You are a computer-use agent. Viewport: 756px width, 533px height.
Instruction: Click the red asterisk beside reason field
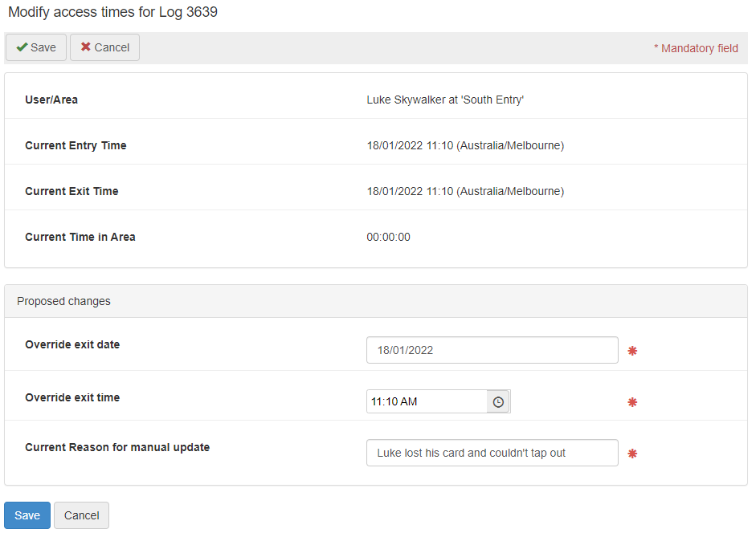tap(632, 454)
